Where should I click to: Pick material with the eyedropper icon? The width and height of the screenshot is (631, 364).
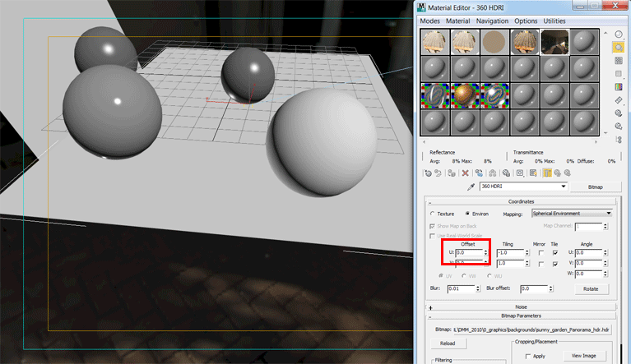471,187
